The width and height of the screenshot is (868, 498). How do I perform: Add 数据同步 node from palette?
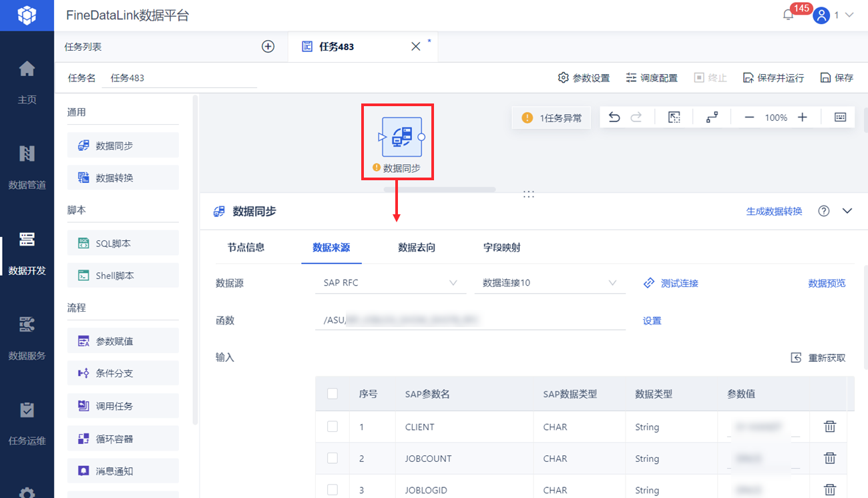[x=123, y=146]
